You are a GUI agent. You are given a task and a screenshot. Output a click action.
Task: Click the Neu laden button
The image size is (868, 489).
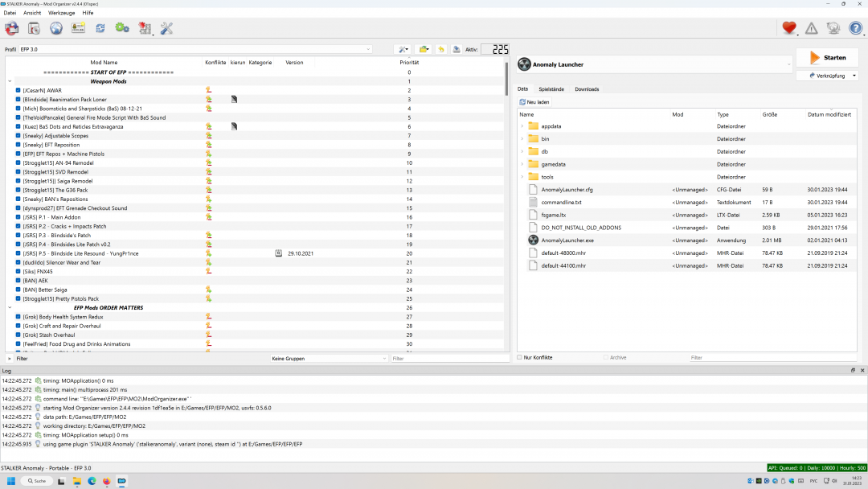(534, 102)
